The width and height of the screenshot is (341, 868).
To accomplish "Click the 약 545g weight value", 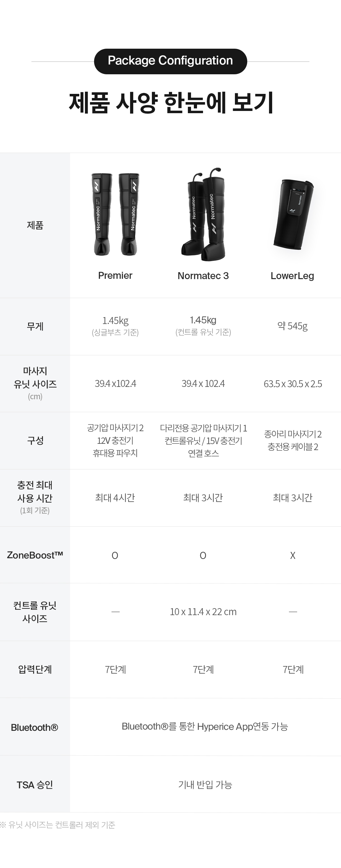I will 292,326.
